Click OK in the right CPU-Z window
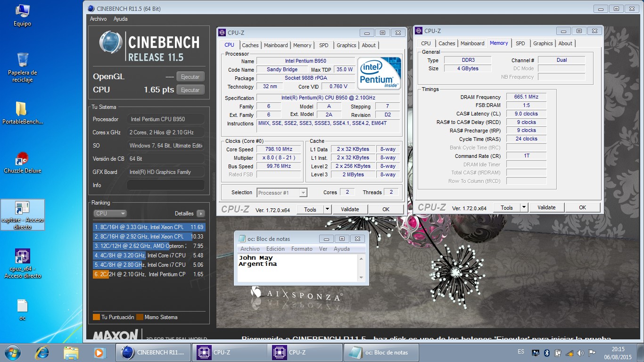644x362 pixels. coord(582,207)
